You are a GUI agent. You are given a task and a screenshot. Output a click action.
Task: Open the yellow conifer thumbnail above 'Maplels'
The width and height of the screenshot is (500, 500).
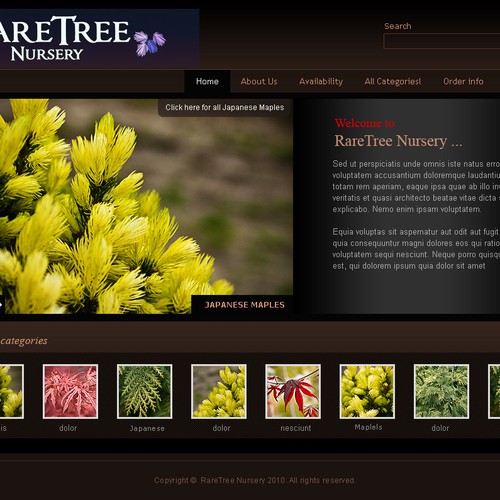click(x=367, y=391)
